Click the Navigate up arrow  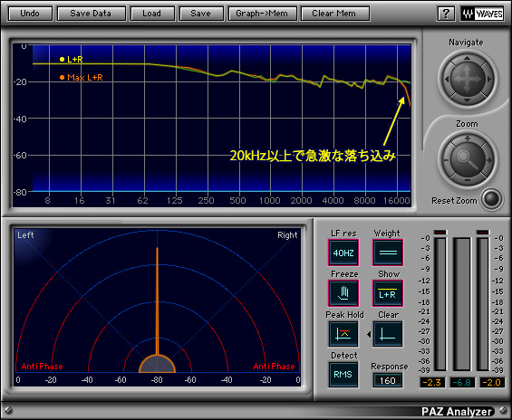click(x=467, y=58)
